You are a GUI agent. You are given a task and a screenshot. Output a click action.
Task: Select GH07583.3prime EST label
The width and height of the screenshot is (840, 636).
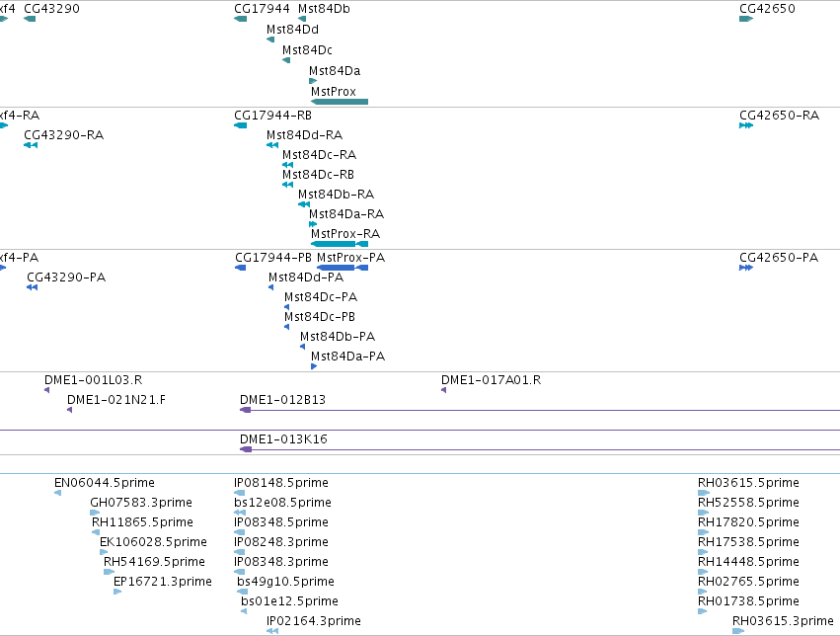tap(141, 503)
